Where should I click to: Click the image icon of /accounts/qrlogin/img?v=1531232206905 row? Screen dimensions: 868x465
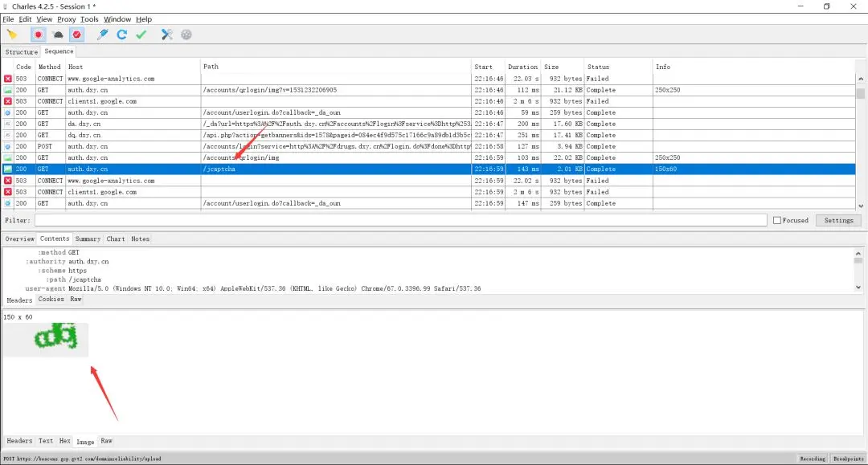(x=8, y=90)
